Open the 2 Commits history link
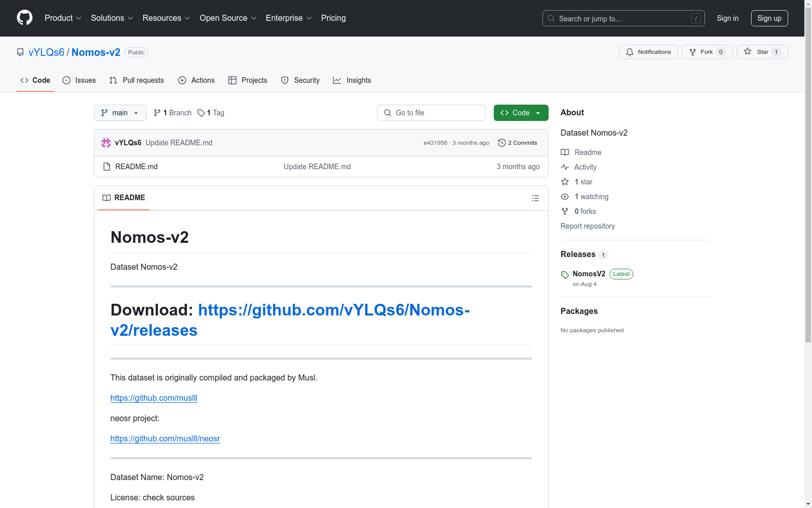 click(518, 143)
